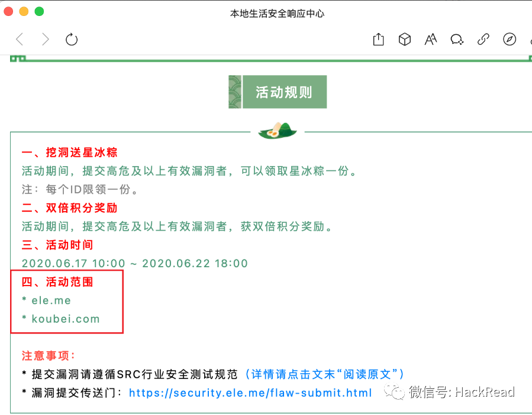Close the window with red button
532x415 pixels.
pos(8,12)
